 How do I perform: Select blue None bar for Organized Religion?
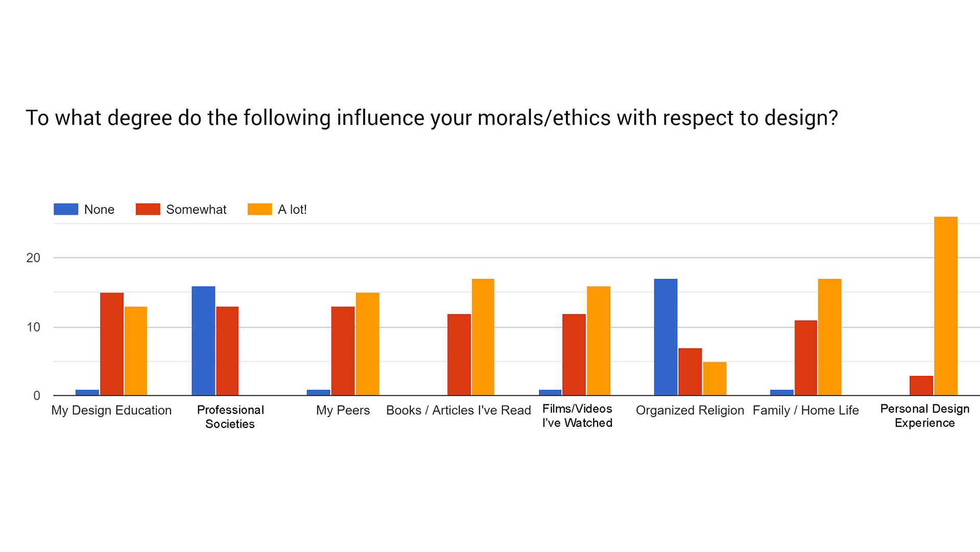click(665, 337)
